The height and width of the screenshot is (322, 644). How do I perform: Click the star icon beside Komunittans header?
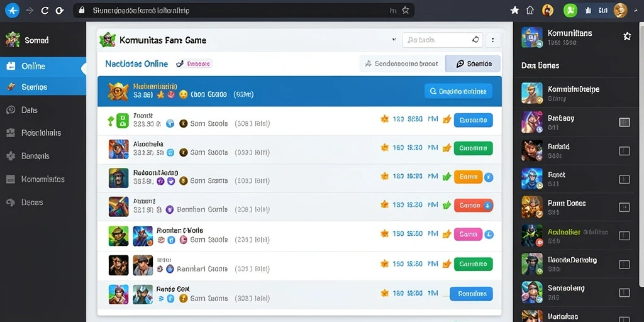pos(627,36)
